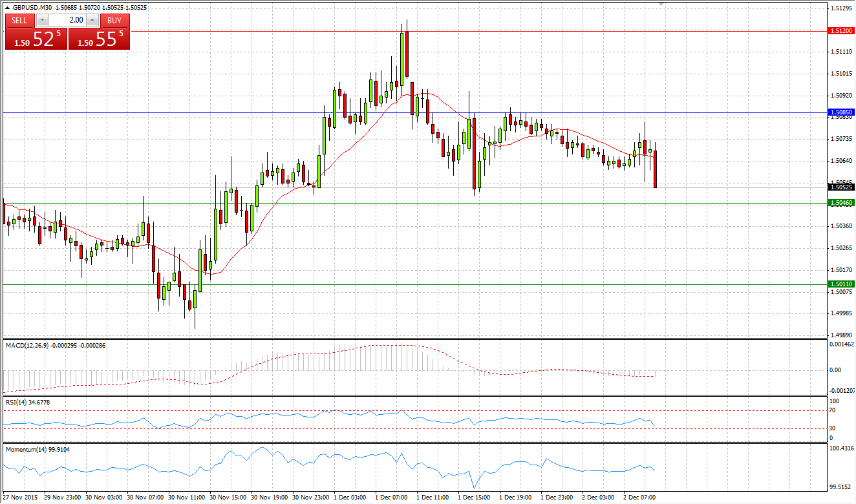Click the RSI(14) 34.6778 indicator label

tap(28, 402)
